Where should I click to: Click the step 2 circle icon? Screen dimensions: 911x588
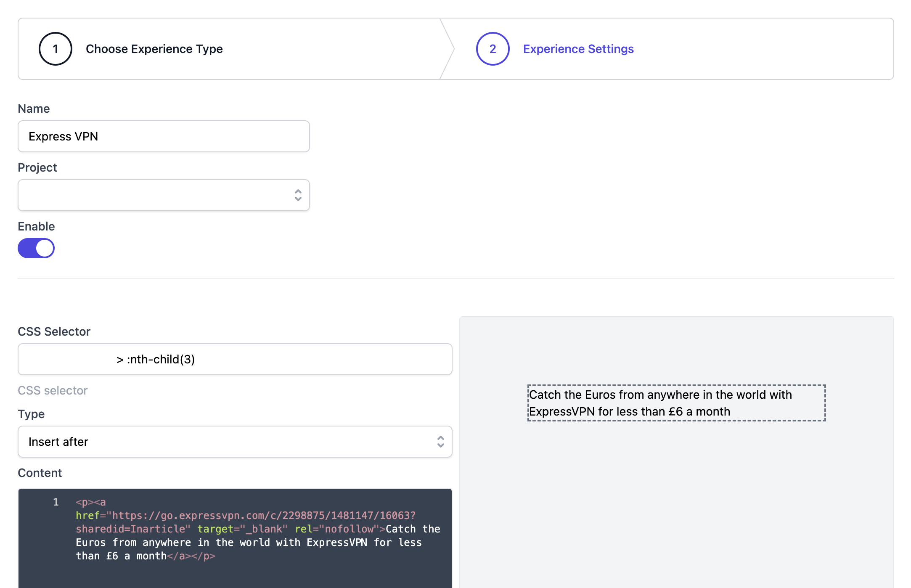click(493, 49)
